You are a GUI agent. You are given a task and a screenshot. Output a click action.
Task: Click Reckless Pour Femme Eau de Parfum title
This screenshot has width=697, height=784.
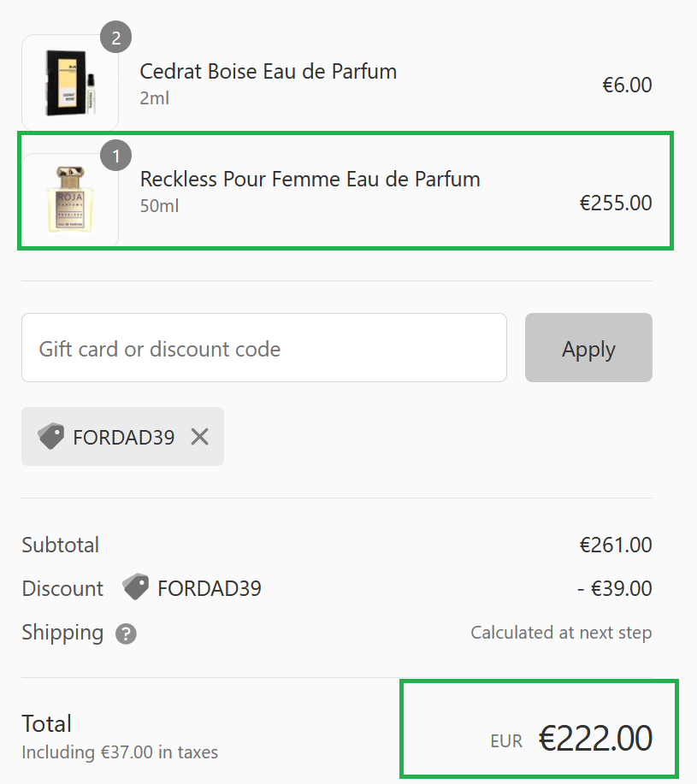tap(310, 179)
